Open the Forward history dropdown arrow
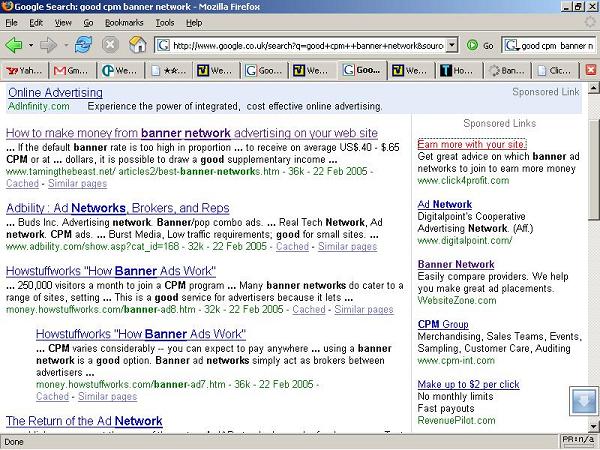The width and height of the screenshot is (600, 450). (66, 45)
